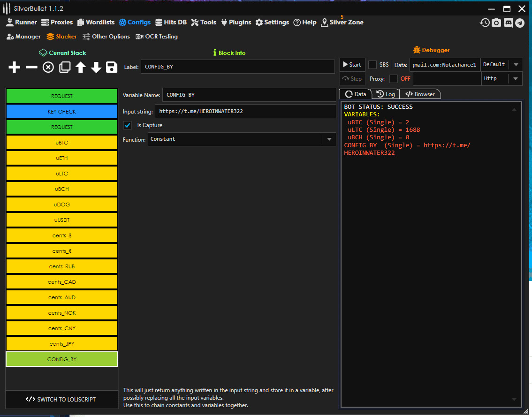Image resolution: width=532 pixels, height=417 pixels.
Task: Uncheck the Is Capture checkbox
Action: (x=127, y=125)
